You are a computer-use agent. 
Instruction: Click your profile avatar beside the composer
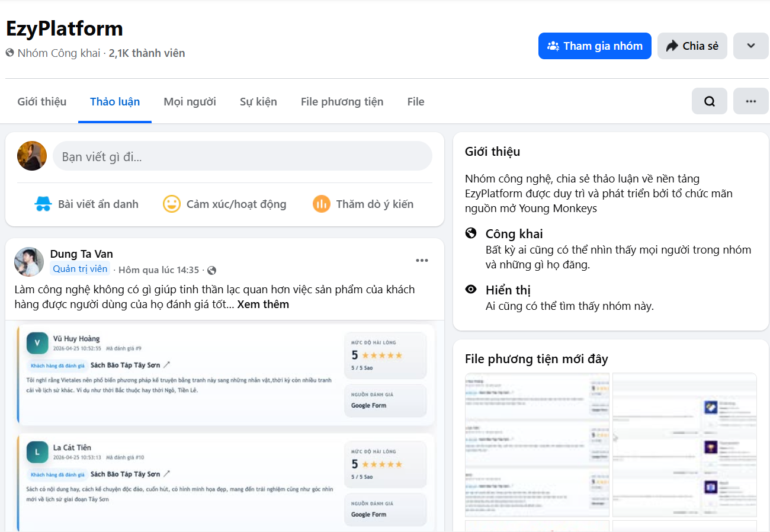coord(32,156)
